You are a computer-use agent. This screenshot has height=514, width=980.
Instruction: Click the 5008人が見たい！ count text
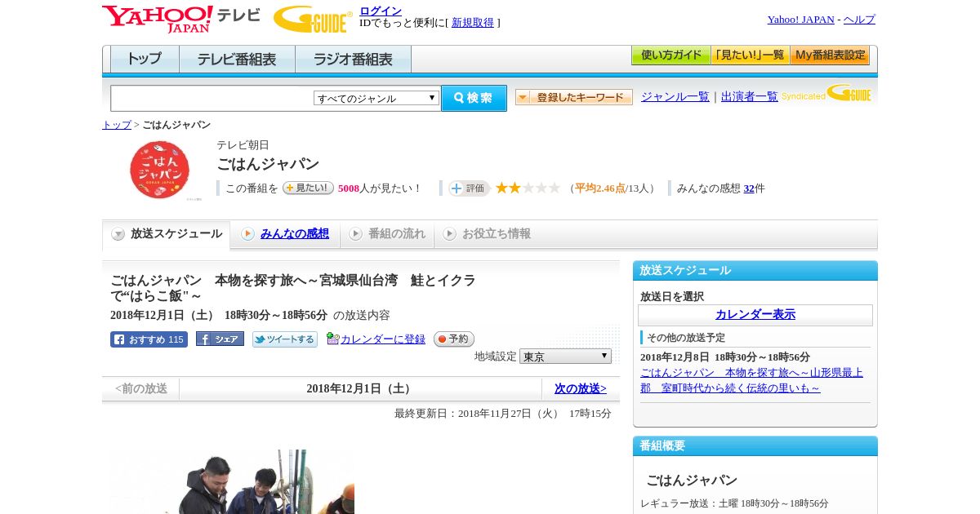pos(380,188)
